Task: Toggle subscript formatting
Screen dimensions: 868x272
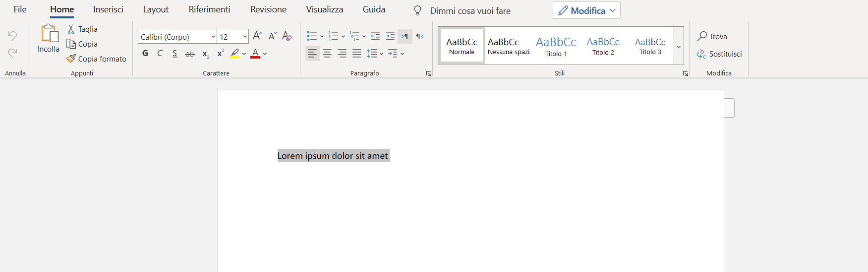Action: (206, 54)
